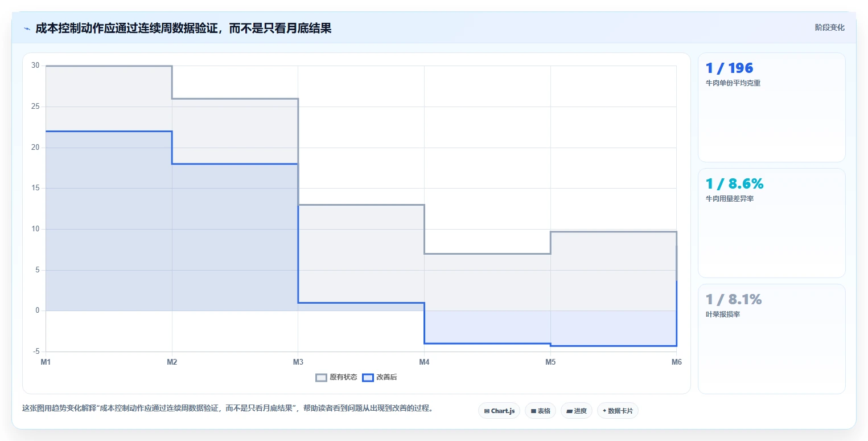
Task: Click the blue step line segment at 18
Action: coord(235,164)
